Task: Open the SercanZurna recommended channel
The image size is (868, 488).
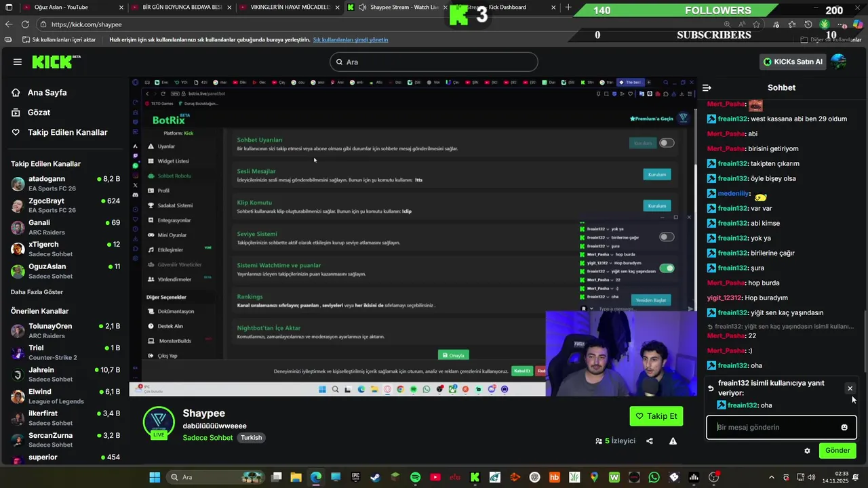Action: [x=66, y=439]
